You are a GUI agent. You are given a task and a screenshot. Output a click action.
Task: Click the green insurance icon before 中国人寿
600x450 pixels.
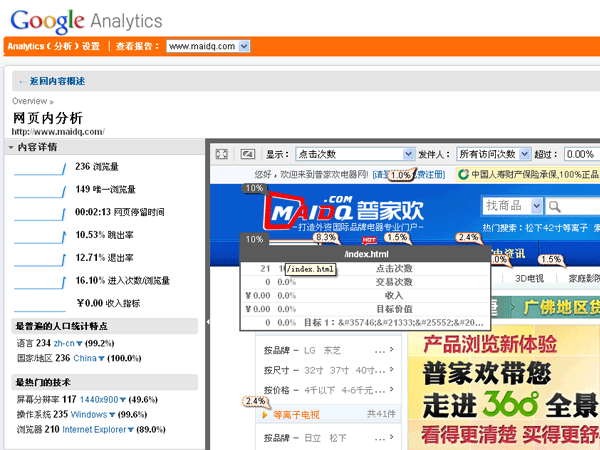point(463,174)
